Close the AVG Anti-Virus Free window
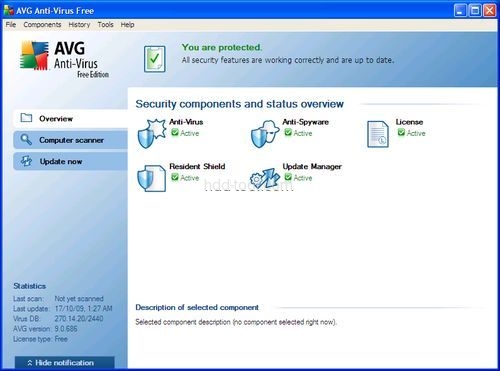Viewport: 500px width, 371px height. pos(490,11)
